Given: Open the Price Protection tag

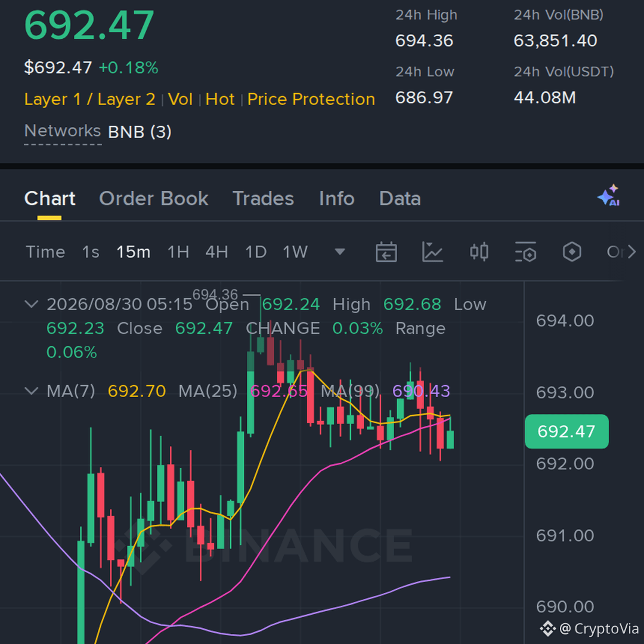Looking at the screenshot, I should tap(311, 100).
